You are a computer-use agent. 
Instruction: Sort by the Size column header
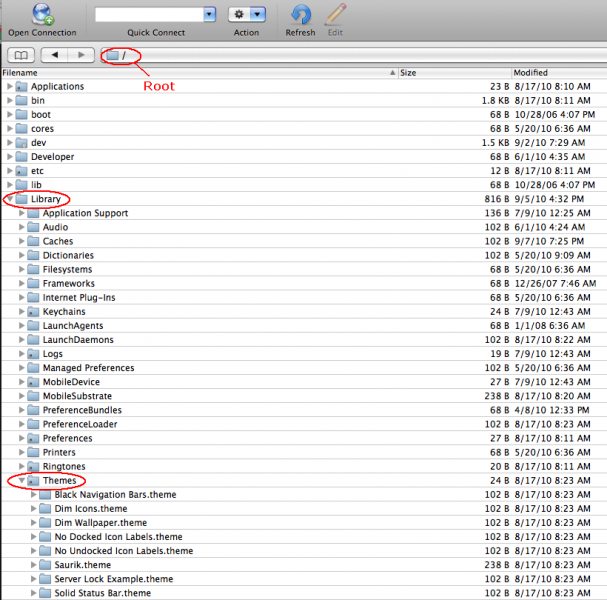coord(453,73)
